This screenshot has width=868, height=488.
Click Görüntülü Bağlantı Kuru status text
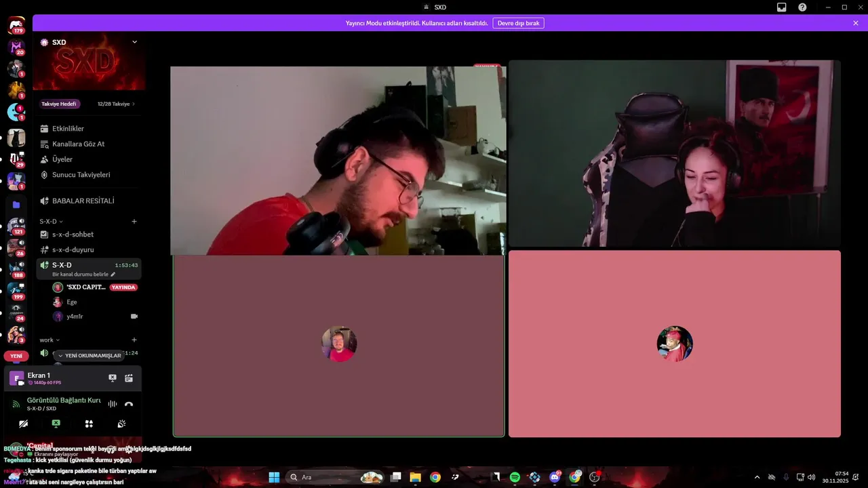click(x=64, y=401)
